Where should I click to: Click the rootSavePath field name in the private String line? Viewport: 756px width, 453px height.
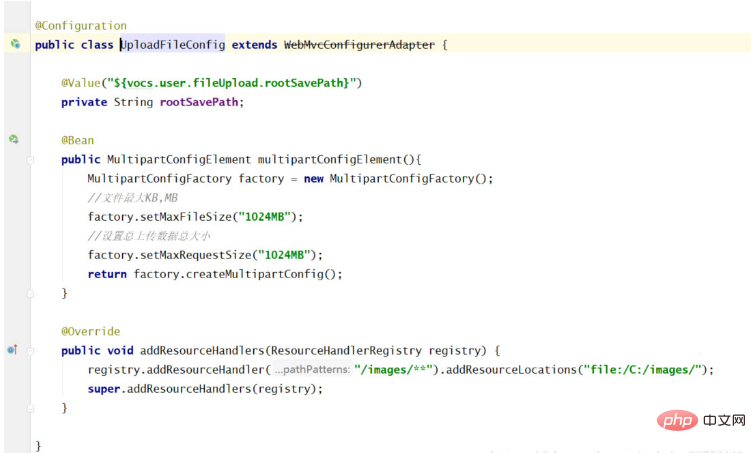tap(199, 102)
